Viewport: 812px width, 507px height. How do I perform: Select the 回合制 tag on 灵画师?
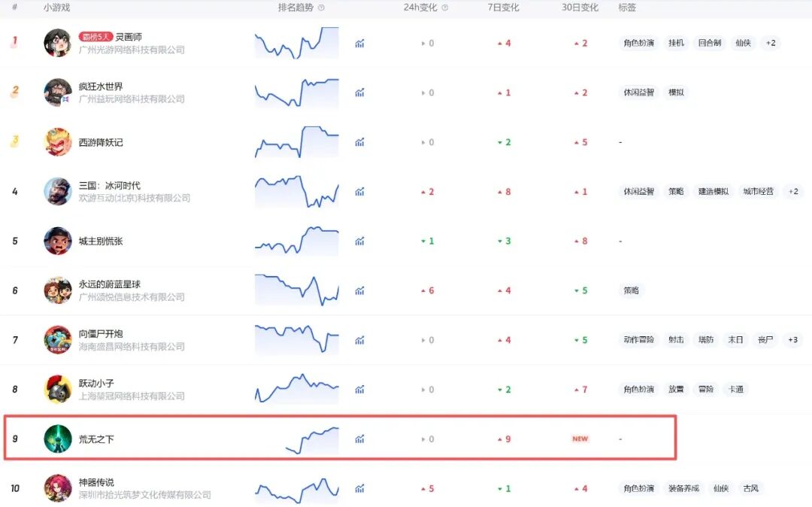[x=710, y=43]
